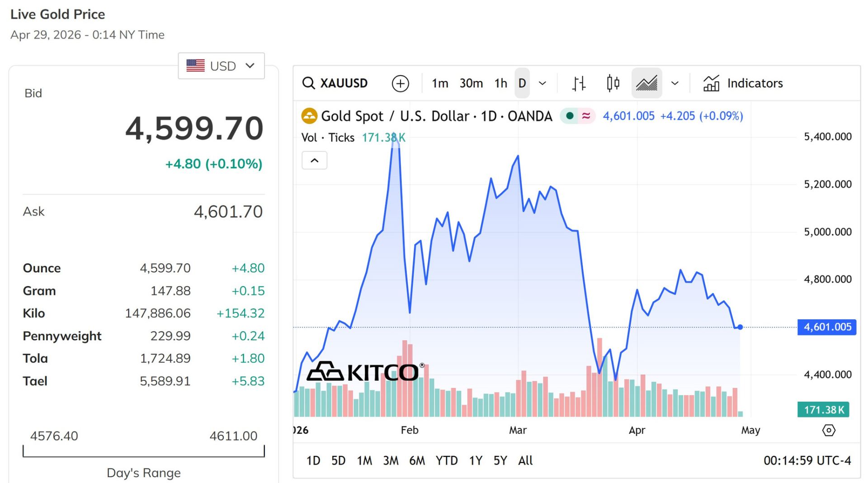
Task: Select the daily D interval
Action: pos(522,83)
